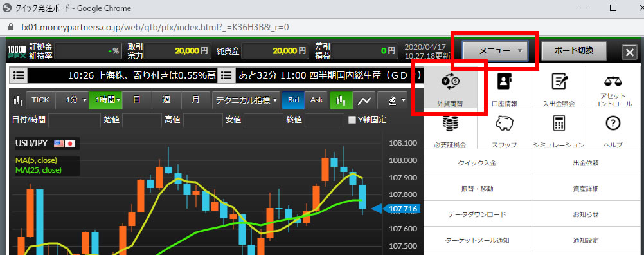Select the Bid price toggle
The width and height of the screenshot is (644, 255).
coord(293,100)
